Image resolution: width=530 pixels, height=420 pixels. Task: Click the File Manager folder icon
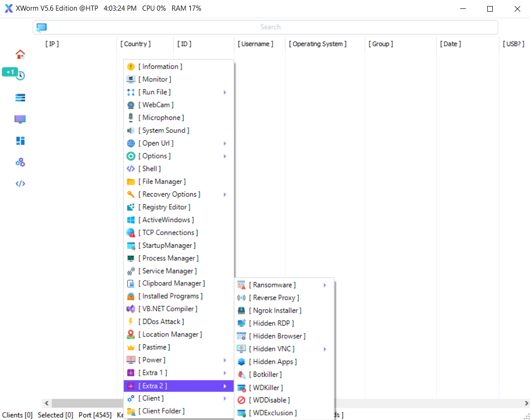(131, 182)
